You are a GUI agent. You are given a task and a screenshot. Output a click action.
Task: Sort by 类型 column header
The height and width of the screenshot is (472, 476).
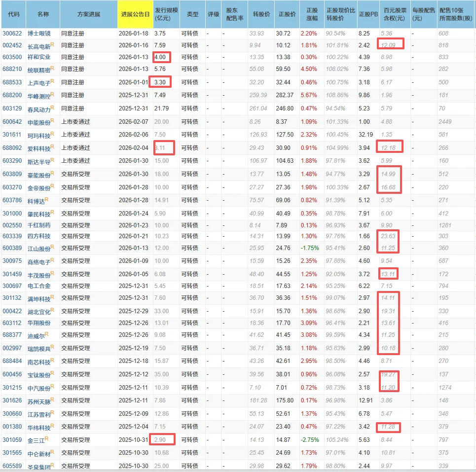192,14
